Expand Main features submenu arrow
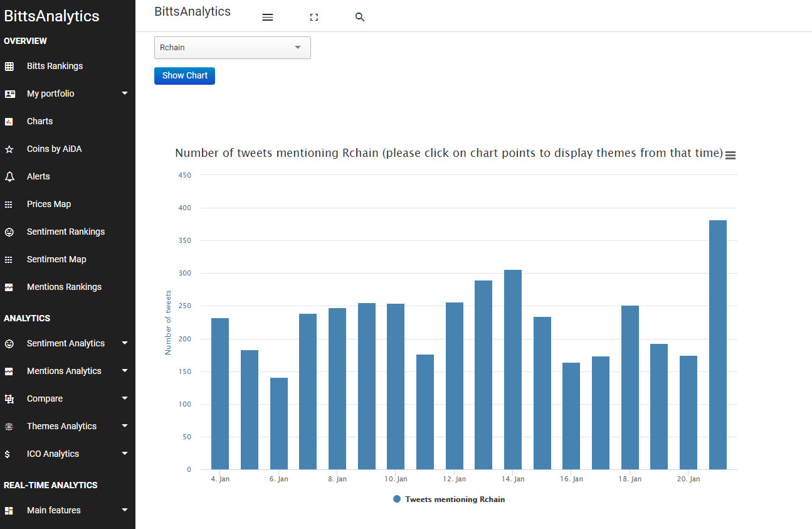Screen dimensions: 812x529 125,510
